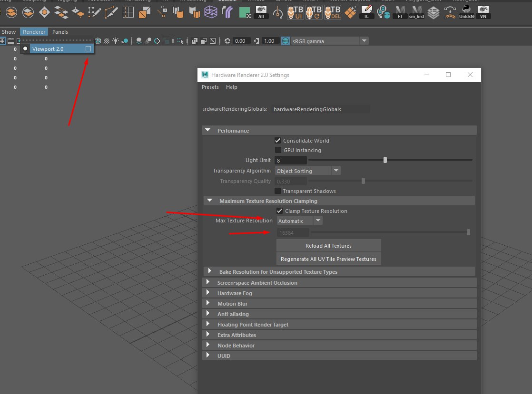Click the 'All' eye shelf icon
The height and width of the screenshot is (394, 532).
click(261, 12)
